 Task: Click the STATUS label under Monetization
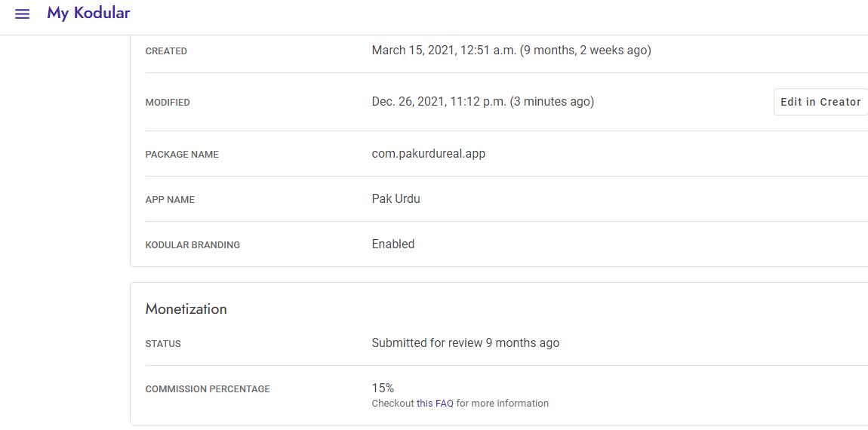click(x=163, y=344)
